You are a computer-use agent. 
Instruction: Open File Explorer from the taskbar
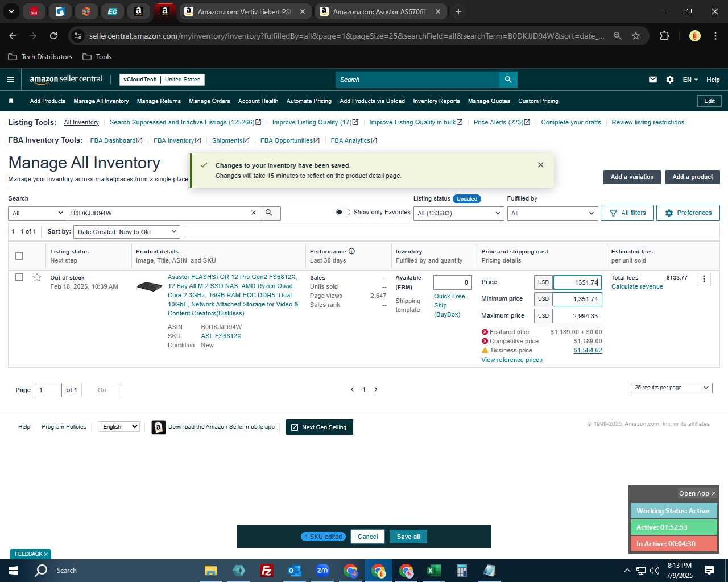211,571
